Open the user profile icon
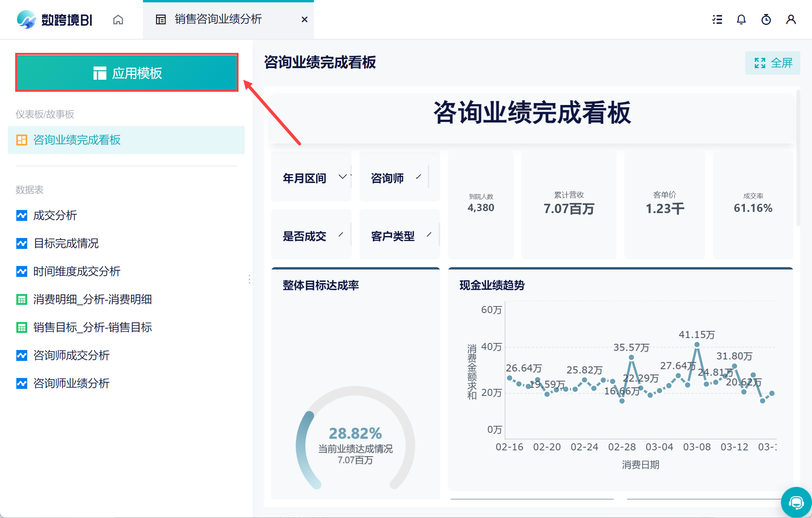The height and width of the screenshot is (518, 812). (x=791, y=19)
